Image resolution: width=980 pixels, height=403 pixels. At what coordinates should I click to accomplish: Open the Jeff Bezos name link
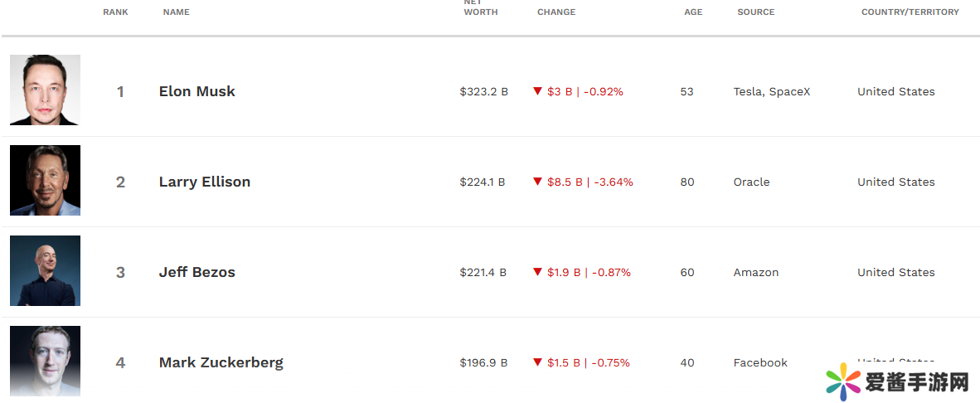[x=196, y=272]
